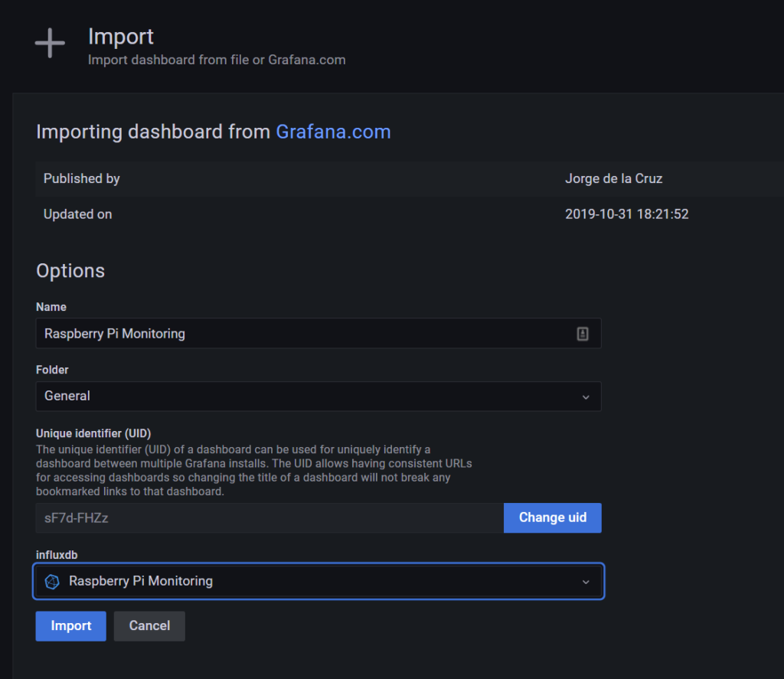Click the Published by label
Screen dimensions: 784x679
(82, 179)
